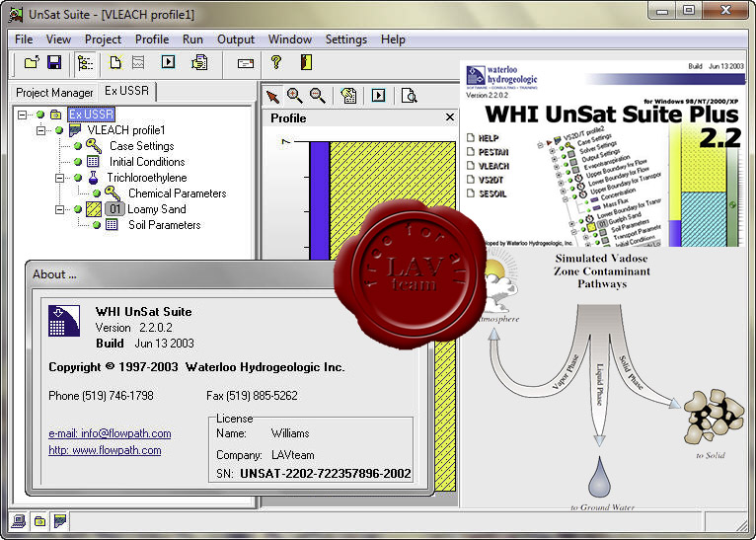Open the Settings menu
756x540 pixels.
tap(346, 39)
